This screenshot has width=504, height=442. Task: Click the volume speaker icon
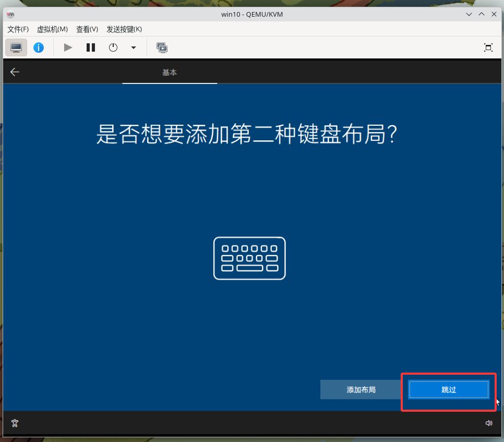pos(488,423)
